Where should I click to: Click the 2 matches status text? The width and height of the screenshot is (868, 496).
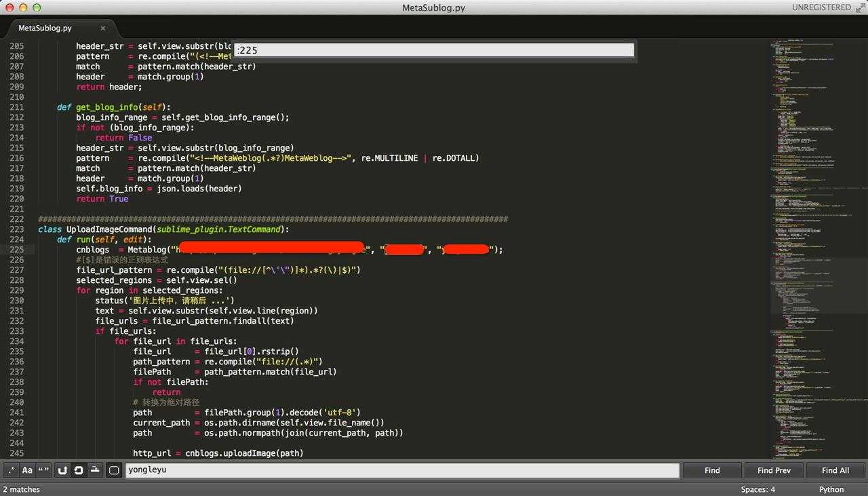click(22, 489)
